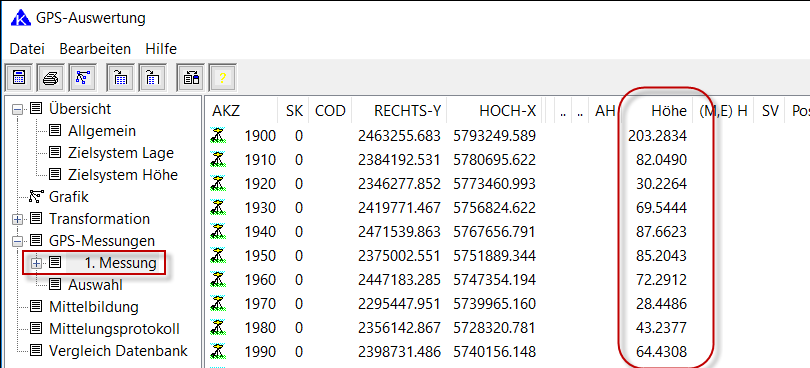Click the SV column header
The width and height of the screenshot is (810, 368).
coord(770,111)
